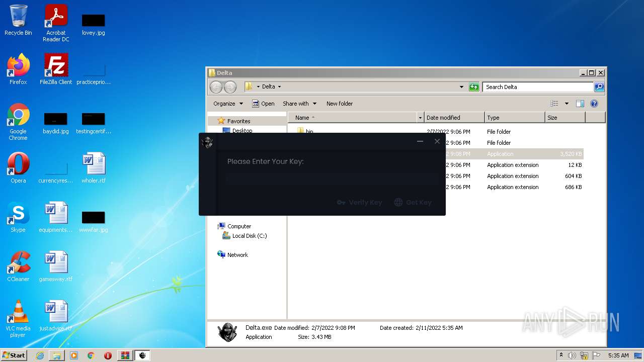Image resolution: width=644 pixels, height=362 pixels.
Task: Toggle the preview pane icon
Action: [x=580, y=104]
